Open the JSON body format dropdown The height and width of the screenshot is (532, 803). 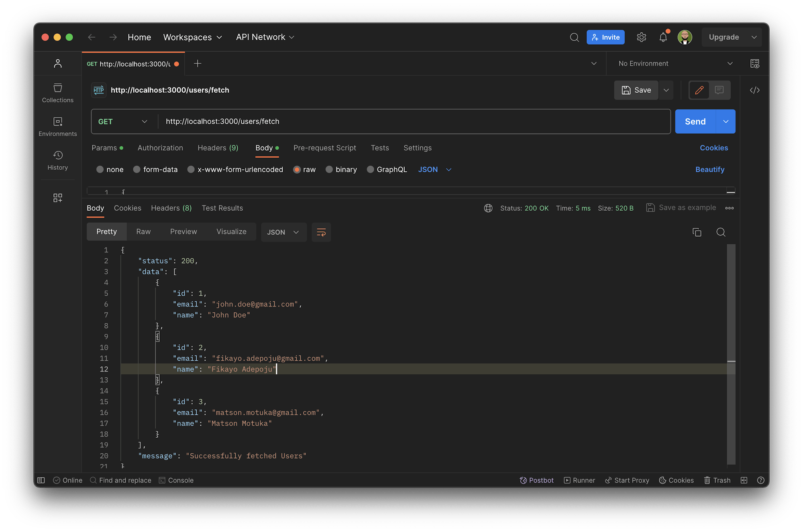point(434,169)
